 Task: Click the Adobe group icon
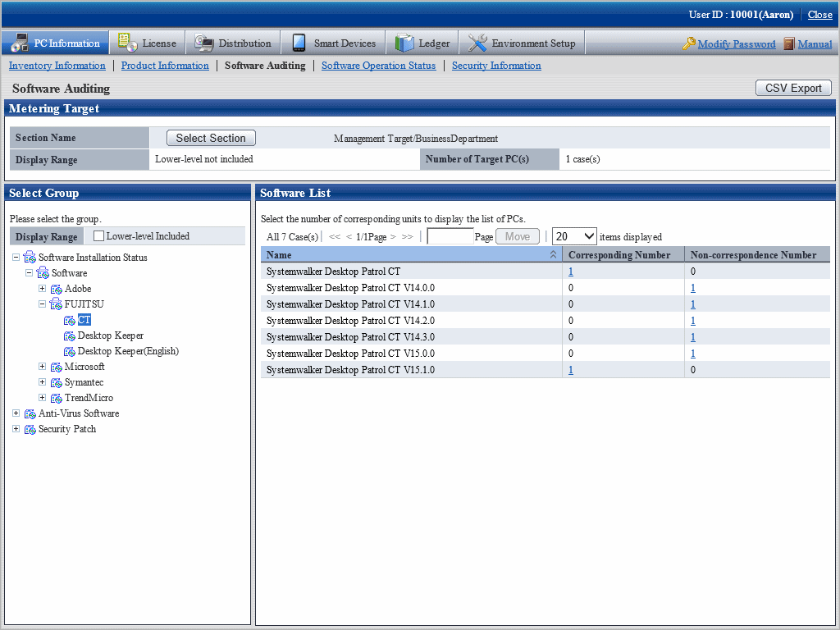pyautogui.click(x=57, y=289)
